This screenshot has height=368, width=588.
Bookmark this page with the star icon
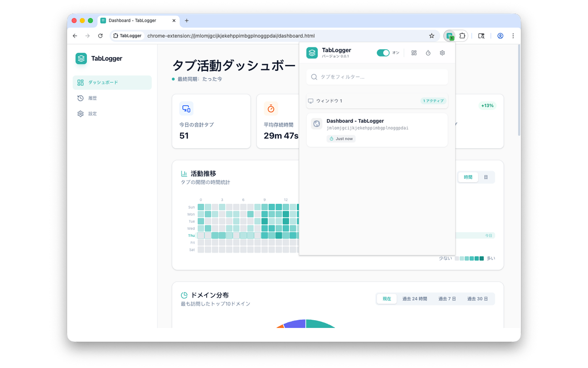tap(432, 36)
